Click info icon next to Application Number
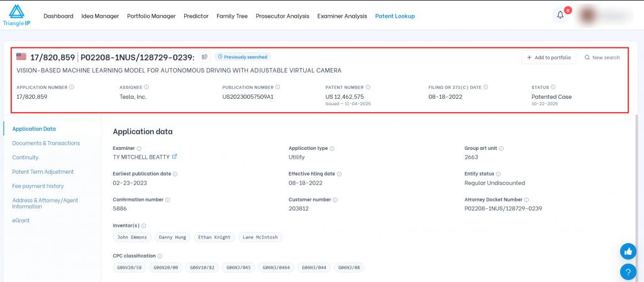The width and height of the screenshot is (644, 282). click(72, 87)
